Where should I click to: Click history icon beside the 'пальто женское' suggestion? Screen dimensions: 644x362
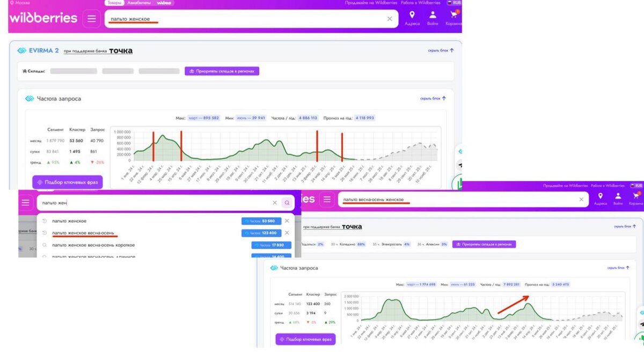pos(45,221)
